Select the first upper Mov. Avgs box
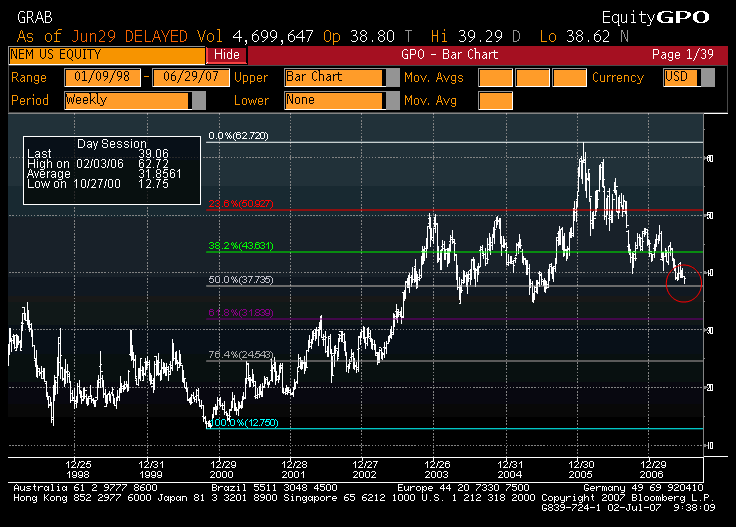Screen dimensions: 736x527 click(495, 77)
